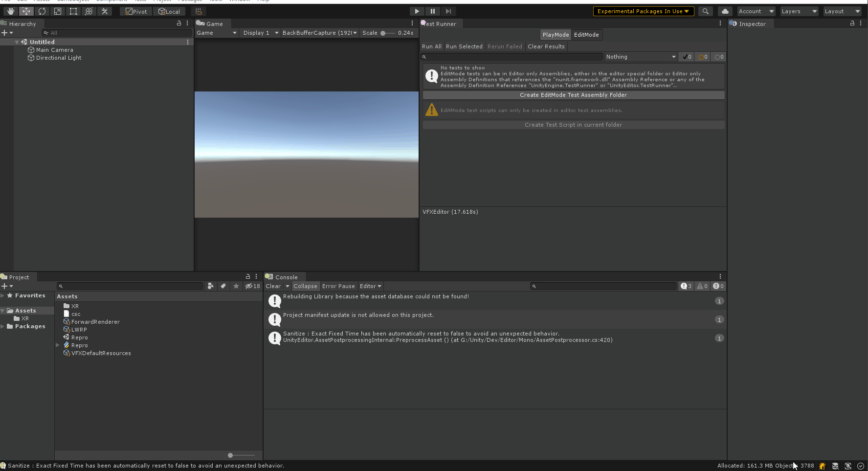
Task: Click the background tasks checkmark icon
Action: click(861, 466)
